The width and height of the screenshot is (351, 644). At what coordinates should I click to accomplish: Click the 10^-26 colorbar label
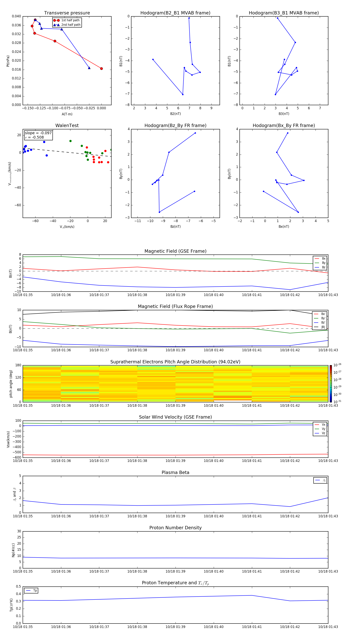pyautogui.click(x=337, y=365)
